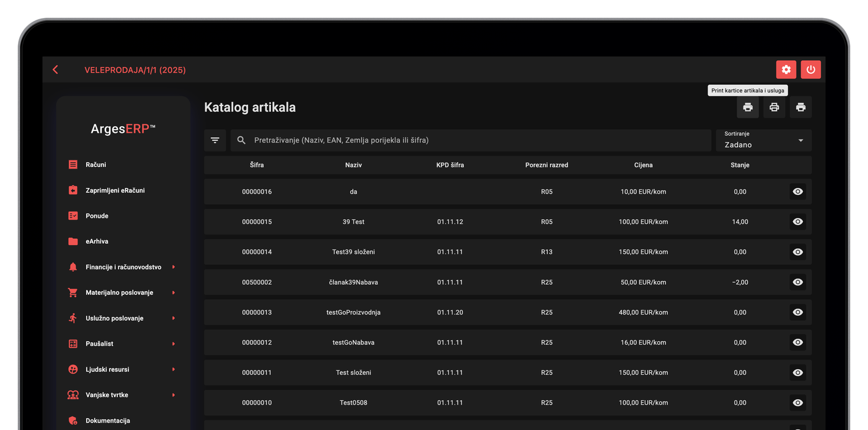
Task: Open the Sortiranje Zadano dropdown
Action: 764,140
